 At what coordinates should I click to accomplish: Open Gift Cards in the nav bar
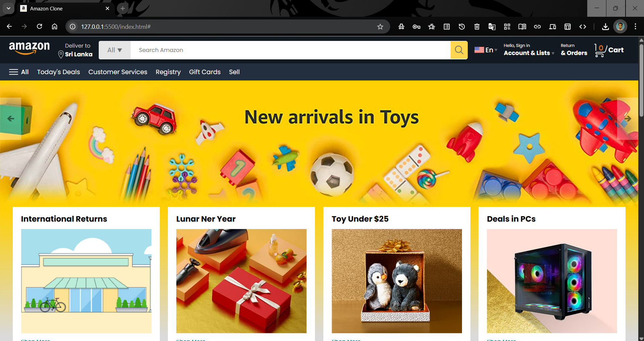(x=205, y=72)
